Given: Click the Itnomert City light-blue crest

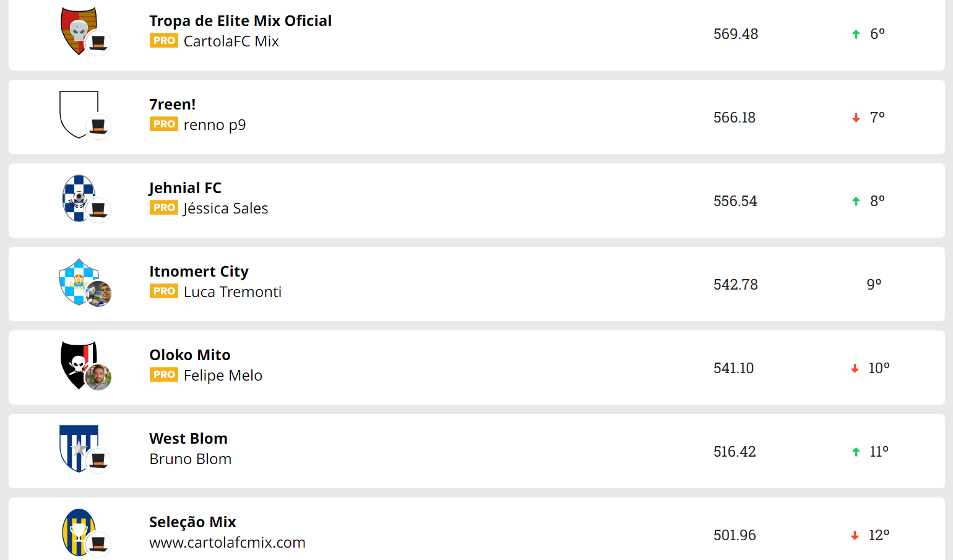Looking at the screenshot, I should tap(79, 282).
